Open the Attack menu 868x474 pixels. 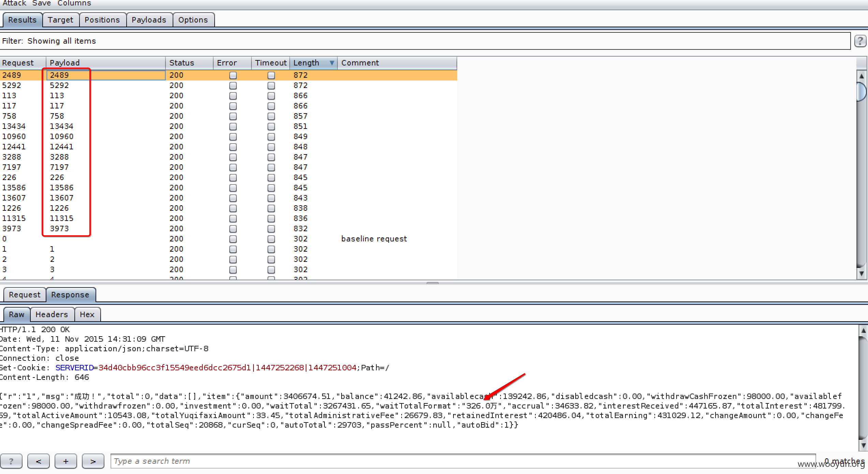pos(14,3)
